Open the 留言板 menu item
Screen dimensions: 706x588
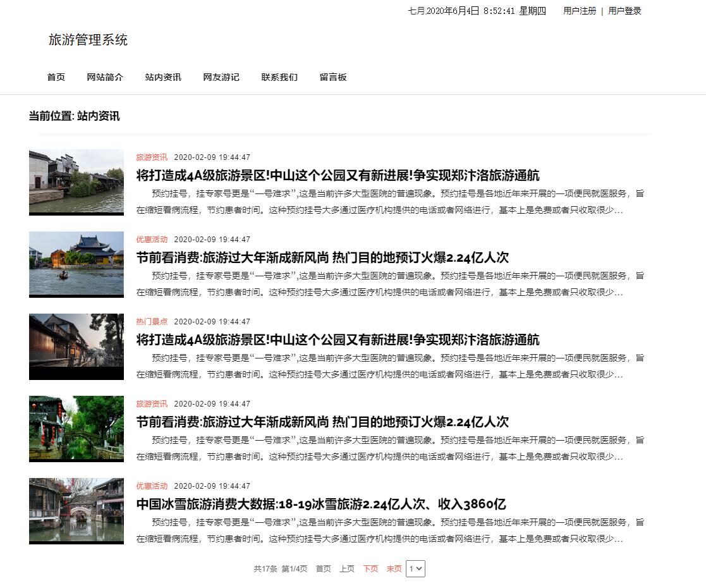[x=333, y=77]
